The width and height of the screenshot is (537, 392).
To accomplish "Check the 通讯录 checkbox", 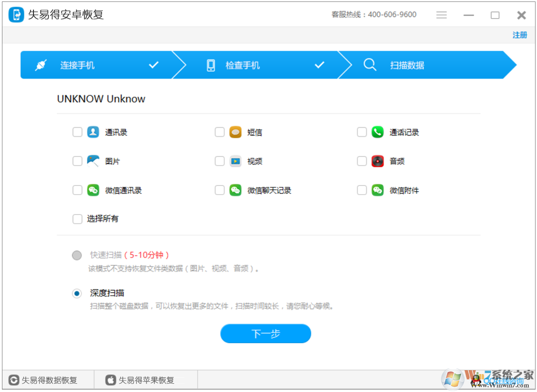I will tap(77, 132).
